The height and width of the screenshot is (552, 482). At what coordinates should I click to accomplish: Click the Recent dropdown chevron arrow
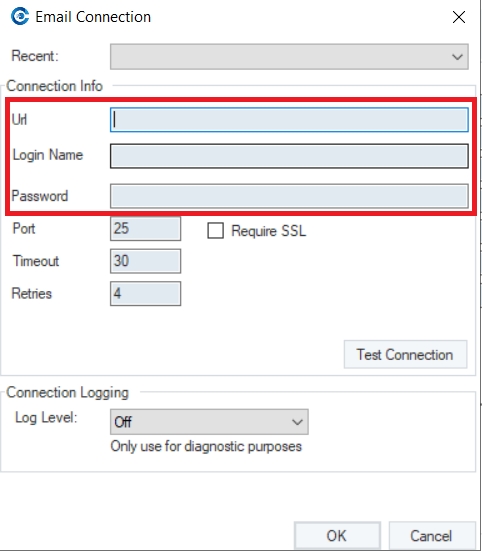[x=457, y=57]
